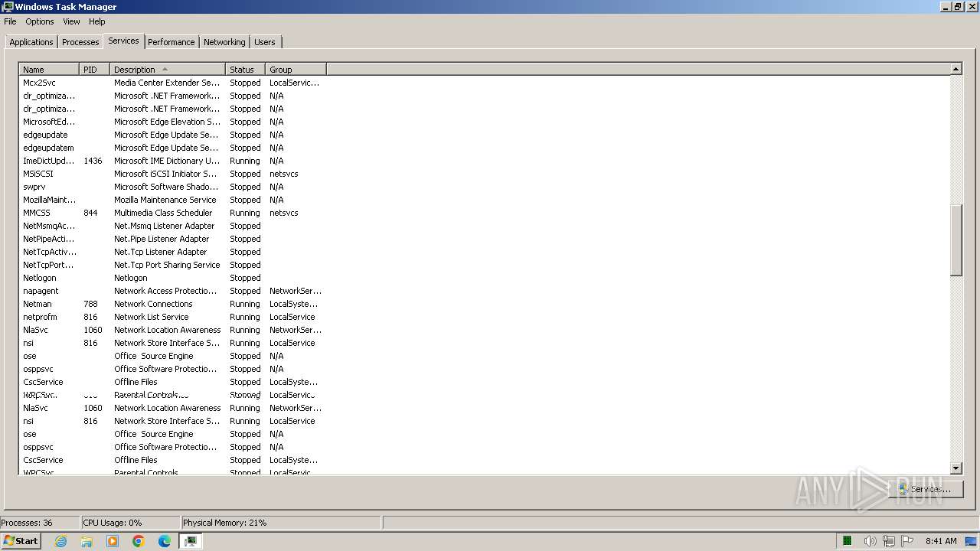Open the Help menu
This screenshot has width=980, height=551.
click(97, 21)
